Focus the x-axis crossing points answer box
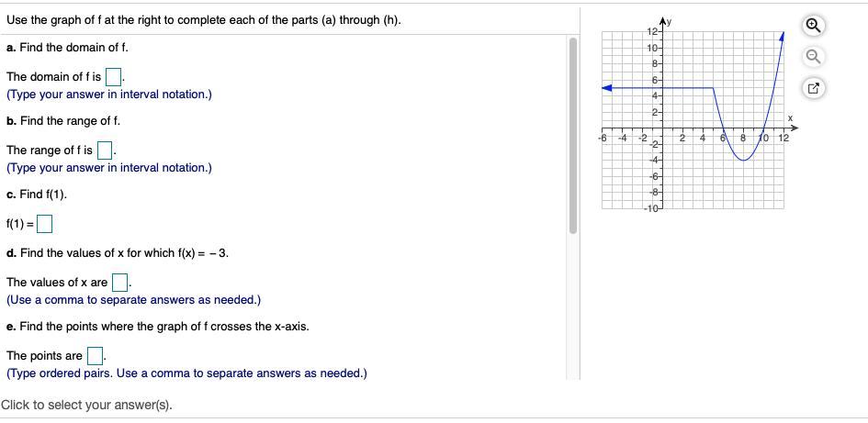 [x=95, y=355]
